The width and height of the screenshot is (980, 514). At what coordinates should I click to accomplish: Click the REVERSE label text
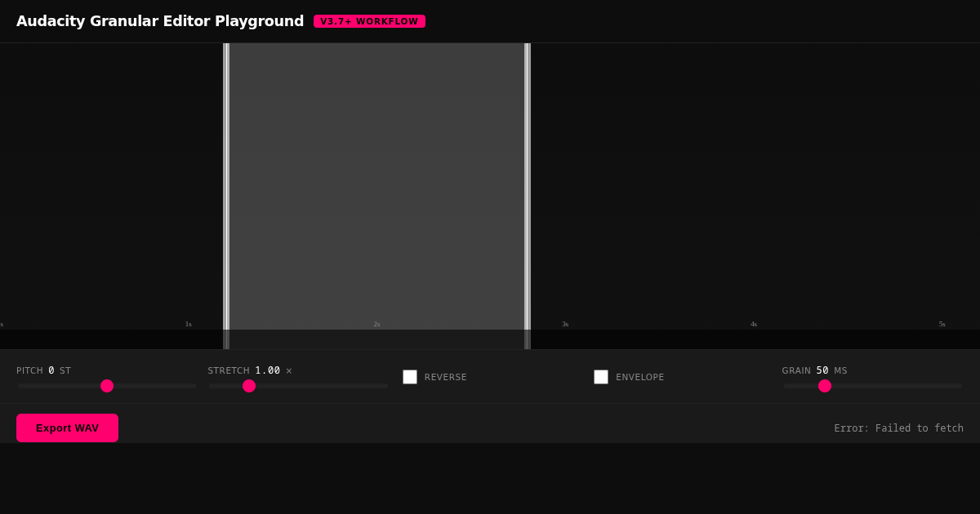coord(446,377)
